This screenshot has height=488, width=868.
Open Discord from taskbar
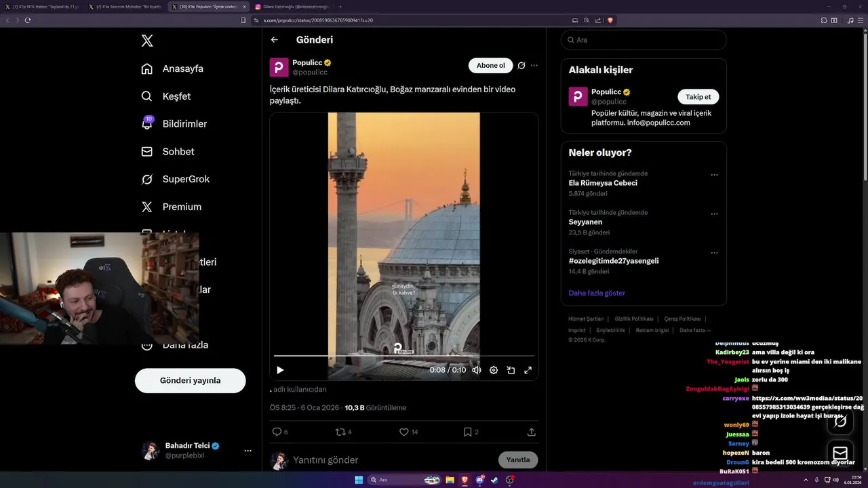click(480, 480)
